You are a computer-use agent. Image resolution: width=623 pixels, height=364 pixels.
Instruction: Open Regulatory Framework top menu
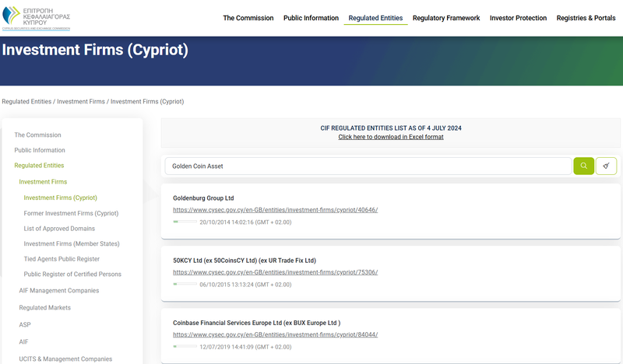coord(445,18)
